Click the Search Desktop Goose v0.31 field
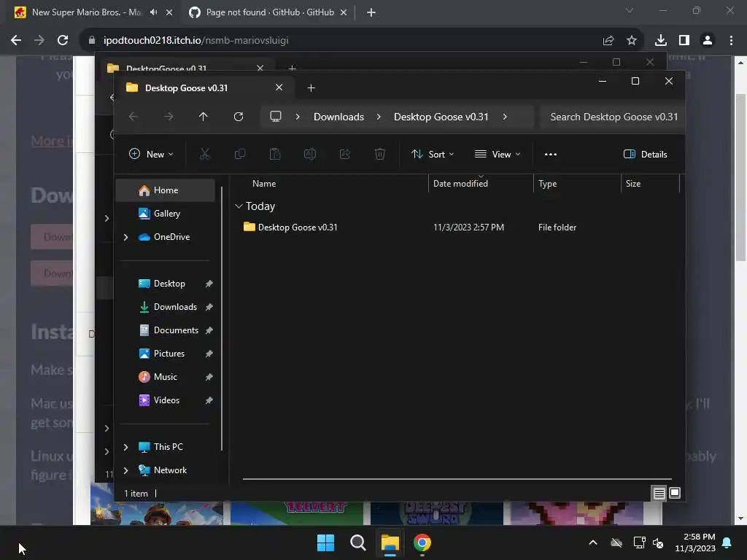This screenshot has width=747, height=560. point(614,117)
